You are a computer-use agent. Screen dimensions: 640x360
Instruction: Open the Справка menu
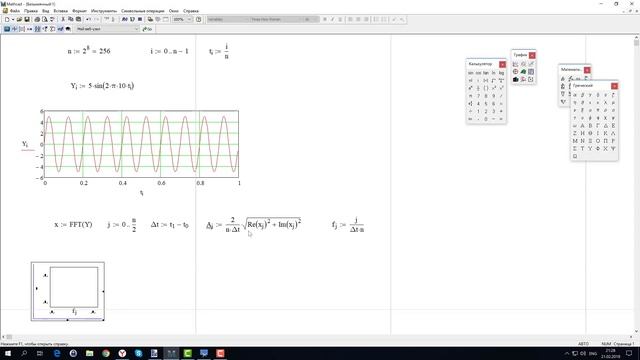click(x=191, y=11)
